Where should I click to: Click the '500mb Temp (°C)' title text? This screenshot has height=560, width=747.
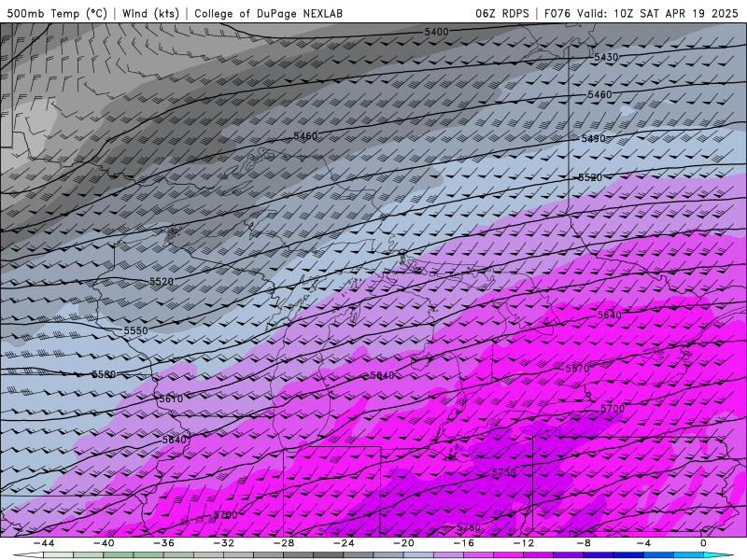[57, 13]
